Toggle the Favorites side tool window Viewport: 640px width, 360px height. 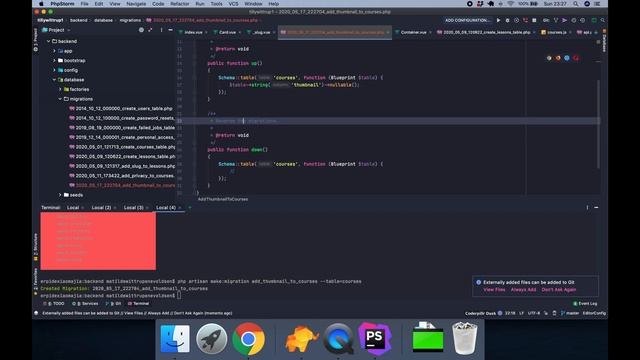click(x=36, y=281)
